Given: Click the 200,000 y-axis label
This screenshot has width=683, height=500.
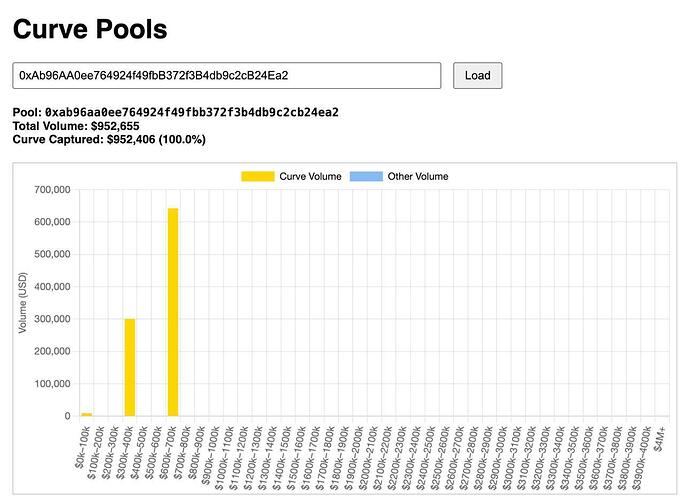Looking at the screenshot, I should pyautogui.click(x=52, y=351).
